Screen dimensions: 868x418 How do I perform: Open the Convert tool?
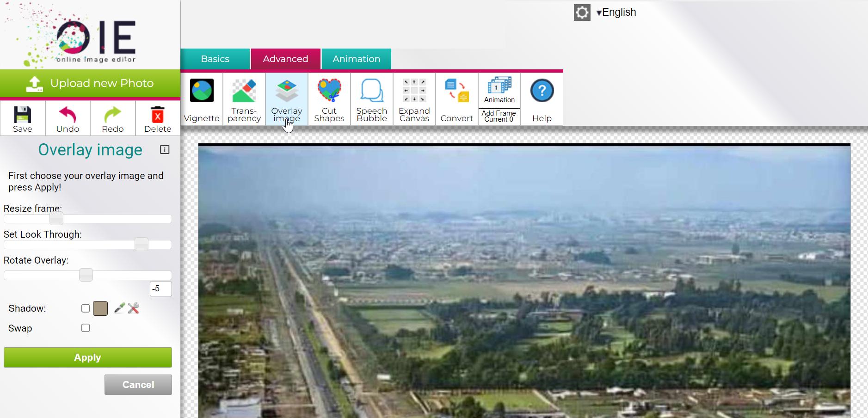[457, 99]
